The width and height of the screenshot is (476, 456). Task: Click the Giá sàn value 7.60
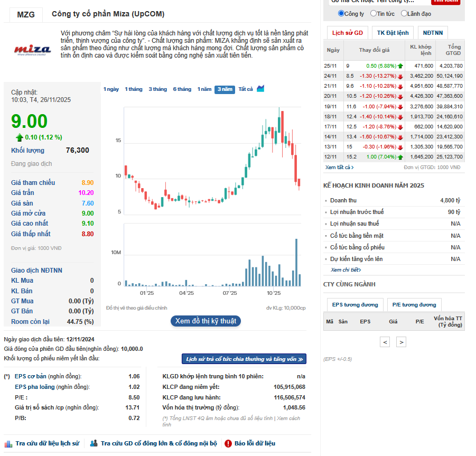[x=87, y=203]
